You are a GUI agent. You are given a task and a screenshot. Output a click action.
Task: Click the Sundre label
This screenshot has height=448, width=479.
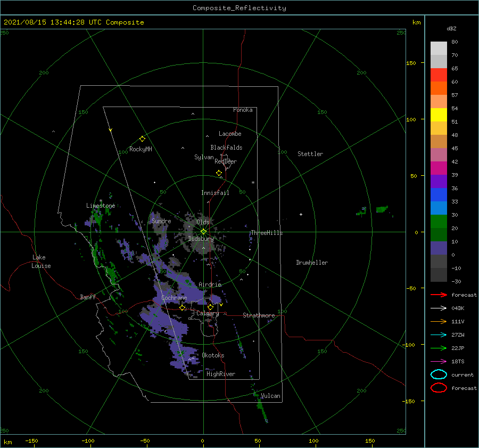pos(161,221)
